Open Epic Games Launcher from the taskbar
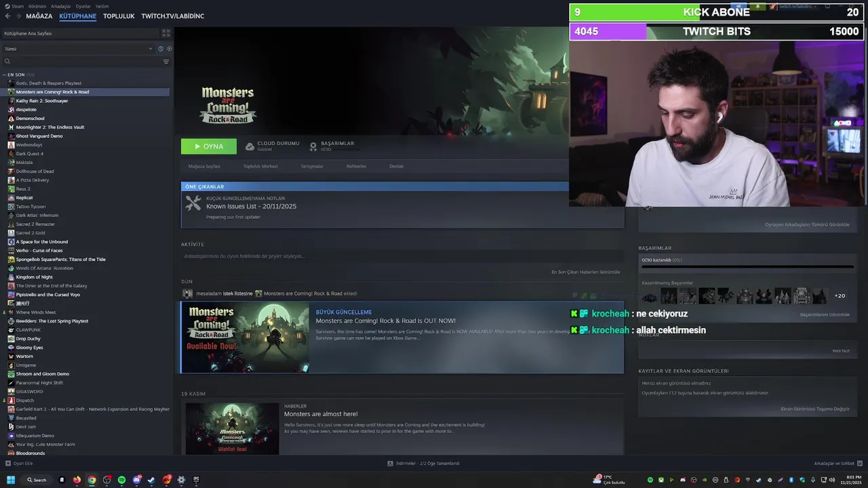Viewport: 868px width, 488px height. 196,480
